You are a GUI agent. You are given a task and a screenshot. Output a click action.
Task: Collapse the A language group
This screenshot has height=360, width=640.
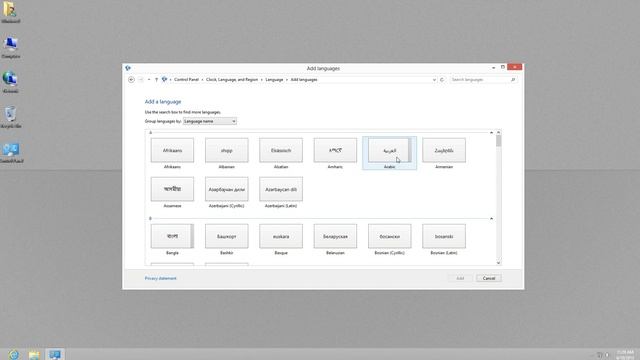pyautogui.click(x=491, y=133)
